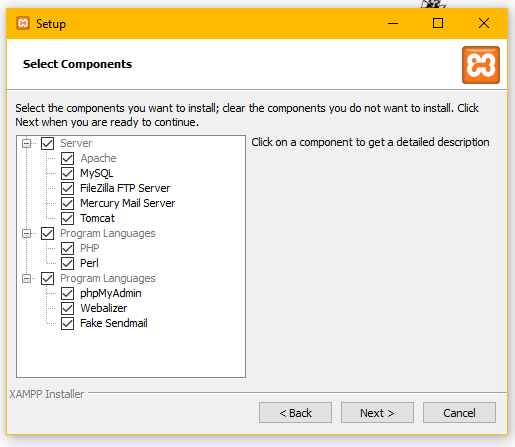Click Next to continue setup
The image size is (515, 447).
[377, 413]
